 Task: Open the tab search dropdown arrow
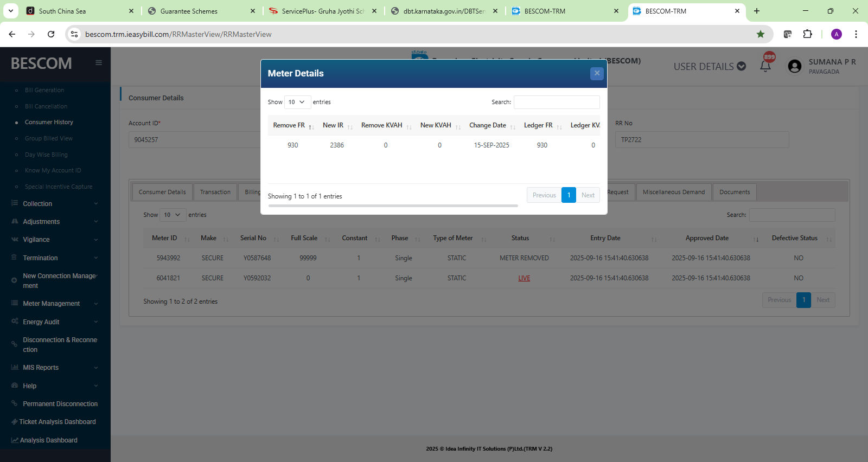[x=11, y=11]
